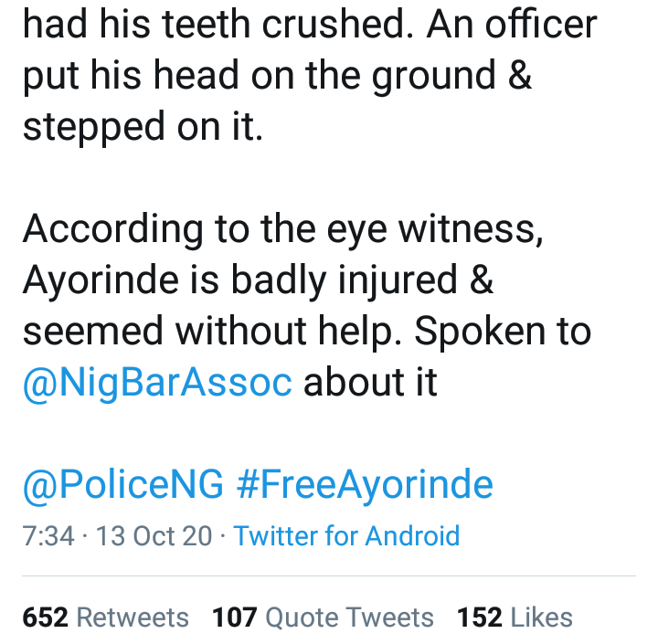Tap the #FreeAyorinde hashtag
658x644 pixels.
point(365,484)
